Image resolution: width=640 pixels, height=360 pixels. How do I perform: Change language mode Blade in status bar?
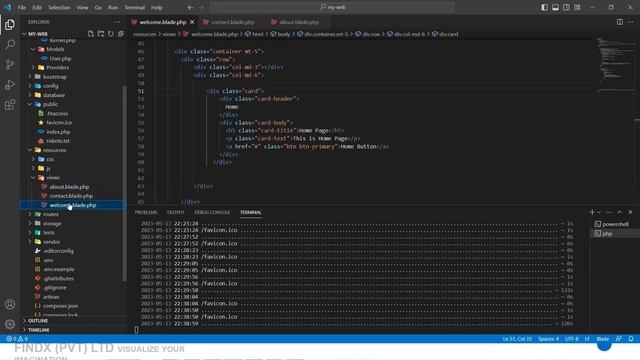coord(602,339)
